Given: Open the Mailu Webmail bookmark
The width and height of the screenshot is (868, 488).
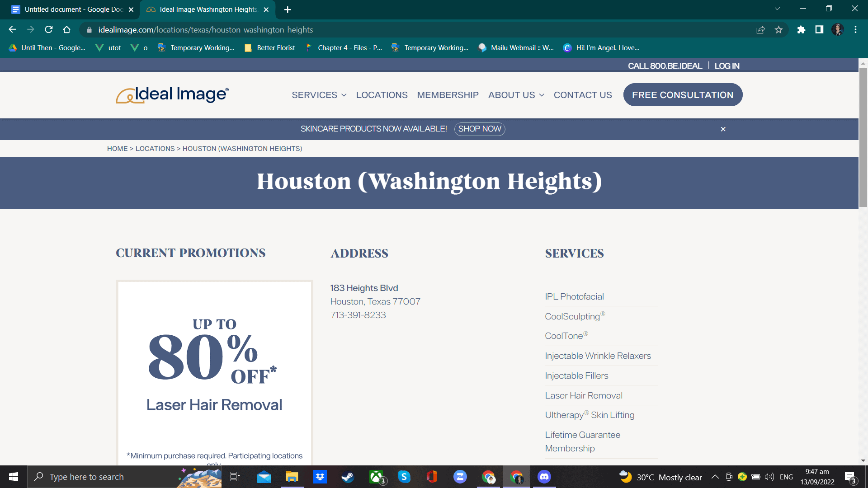Looking at the screenshot, I should click(x=516, y=48).
